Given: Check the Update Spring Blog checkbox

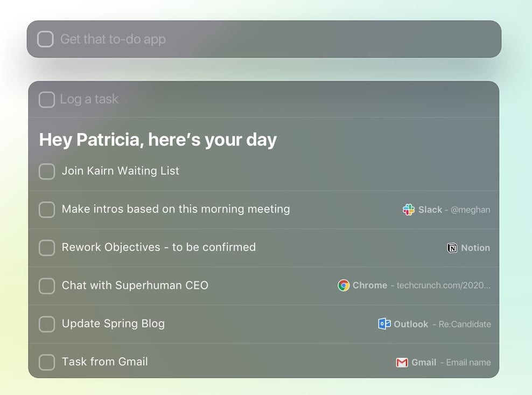Looking at the screenshot, I should tap(47, 324).
